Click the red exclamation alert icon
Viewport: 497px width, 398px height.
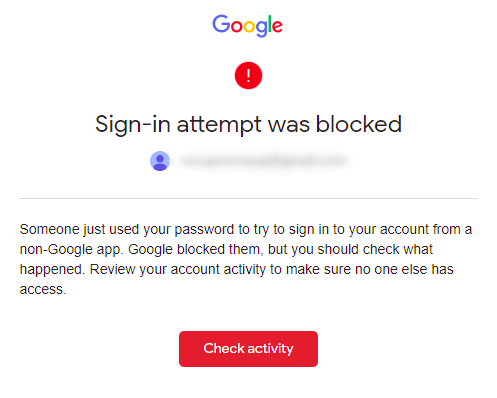(248, 75)
